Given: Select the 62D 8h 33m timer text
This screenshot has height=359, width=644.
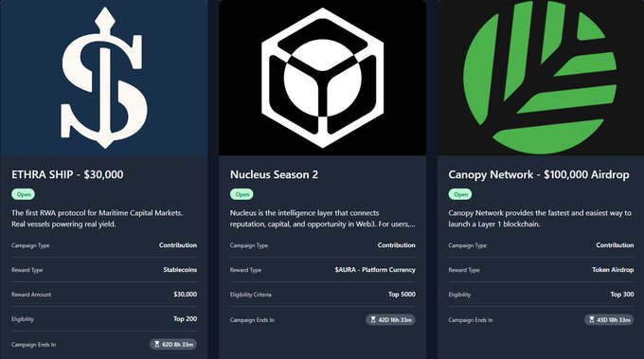Looking at the screenshot, I should coord(177,344).
